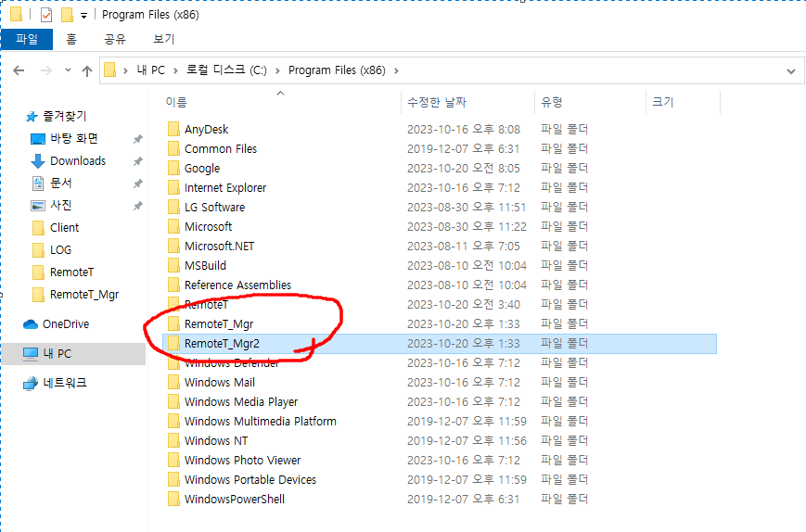
Task: Select the Reference Assemblies folder icon
Action: click(x=173, y=285)
